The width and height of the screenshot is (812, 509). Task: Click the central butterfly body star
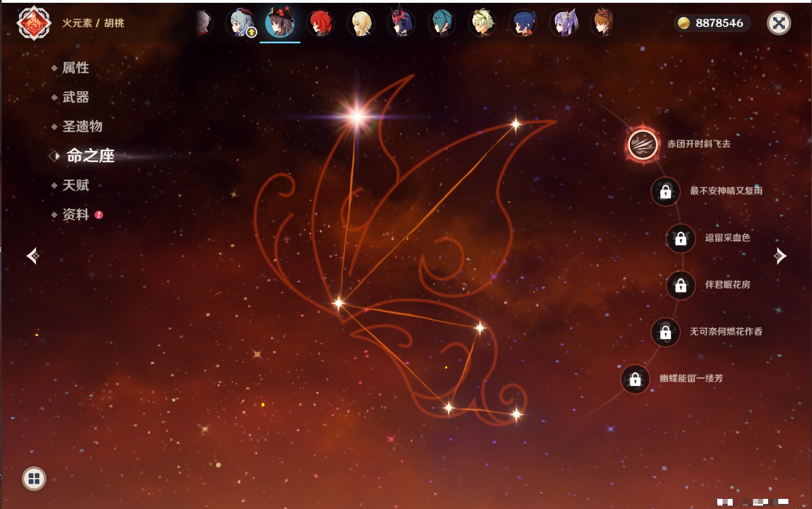coord(339,303)
